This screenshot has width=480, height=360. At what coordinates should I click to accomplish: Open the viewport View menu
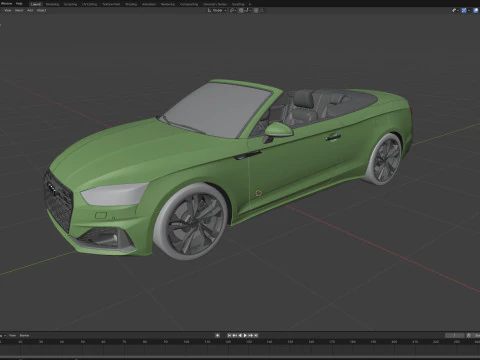coord(7,10)
